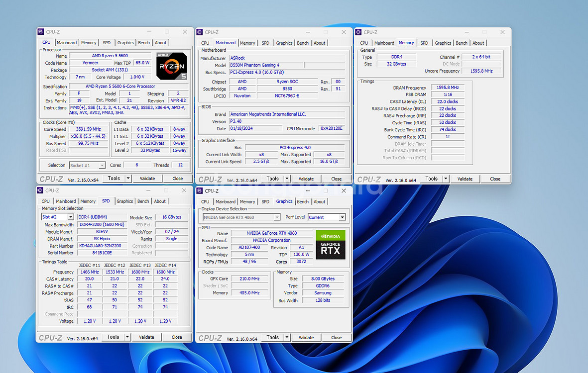The image size is (588, 373).
Task: Click the Tools button in SPD window
Action: 113,337
